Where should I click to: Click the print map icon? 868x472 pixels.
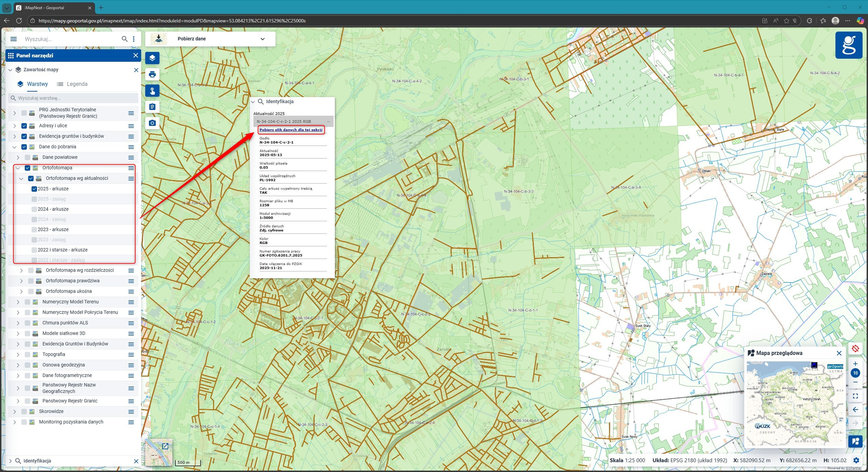click(152, 74)
